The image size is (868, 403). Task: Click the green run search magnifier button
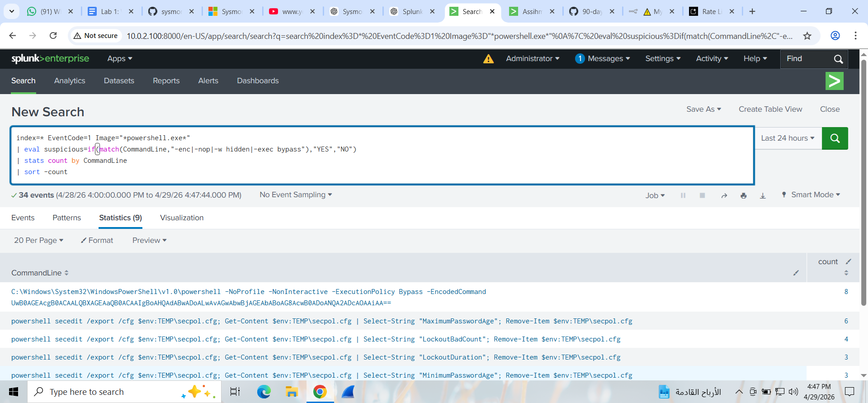(835, 138)
